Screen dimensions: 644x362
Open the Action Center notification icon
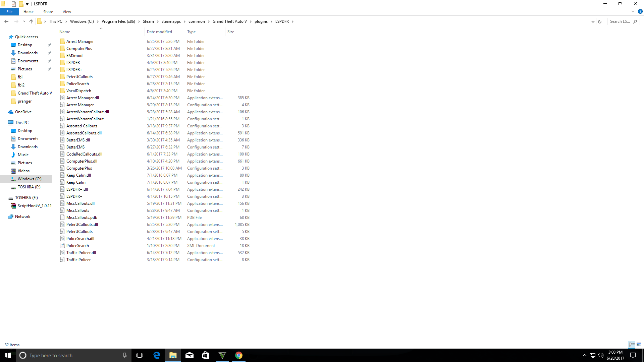pyautogui.click(x=633, y=355)
